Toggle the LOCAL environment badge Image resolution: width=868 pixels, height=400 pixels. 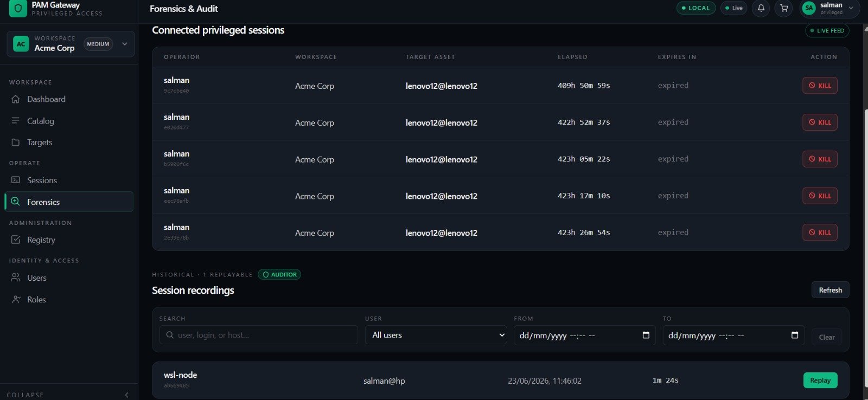click(695, 8)
